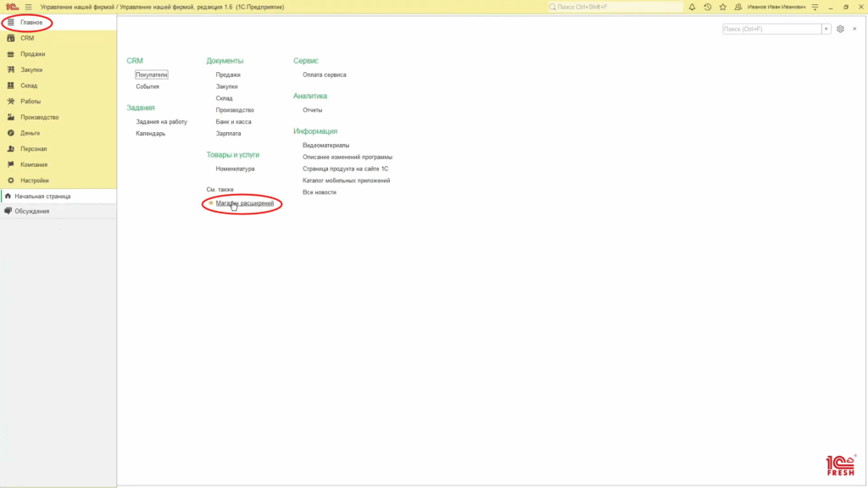Click the hamburger menu icon beside 1C logo
Image resolution: width=868 pixels, height=488 pixels.
[29, 7]
